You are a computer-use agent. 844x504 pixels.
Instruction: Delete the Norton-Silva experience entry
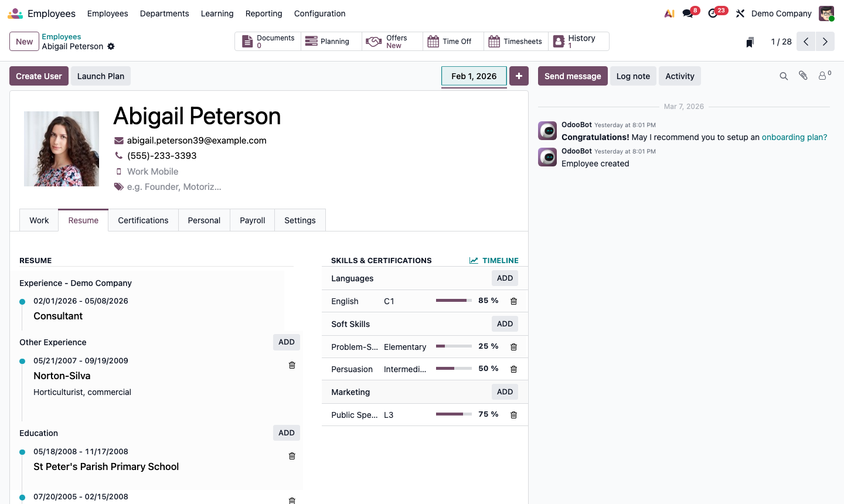coord(292,365)
